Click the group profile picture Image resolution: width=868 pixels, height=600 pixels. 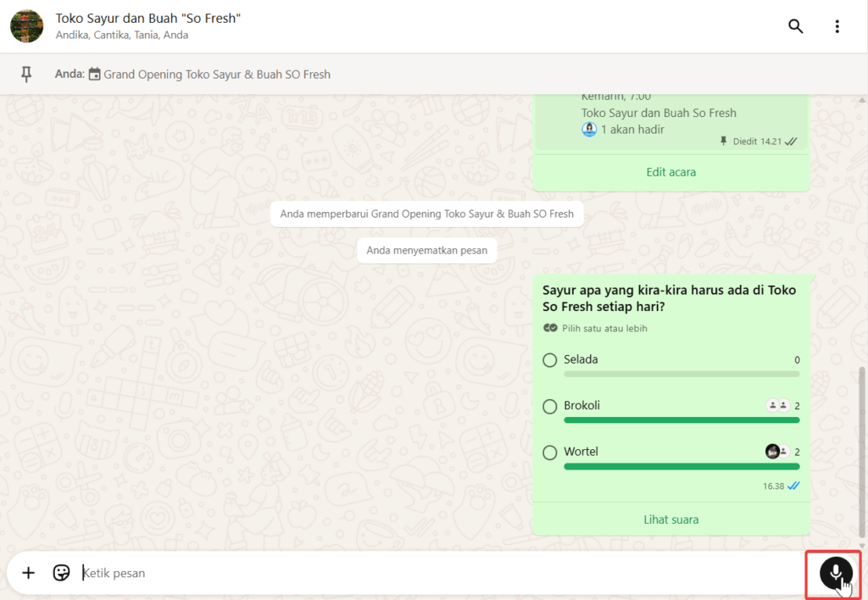(27, 26)
